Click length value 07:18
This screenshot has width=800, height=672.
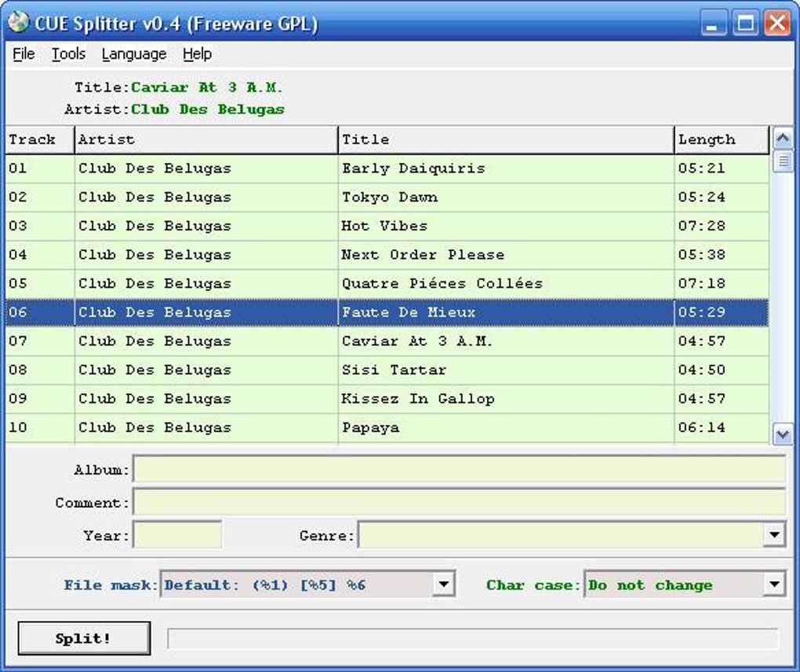tap(701, 283)
